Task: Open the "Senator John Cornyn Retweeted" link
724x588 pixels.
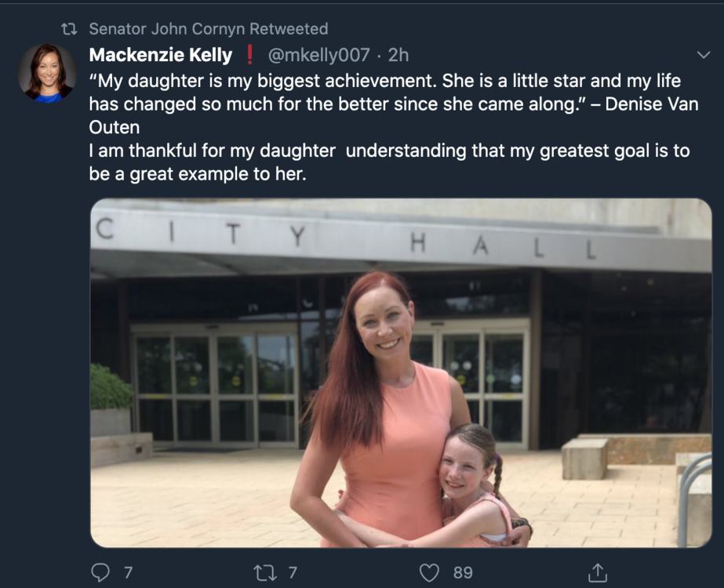Action: coord(208,29)
